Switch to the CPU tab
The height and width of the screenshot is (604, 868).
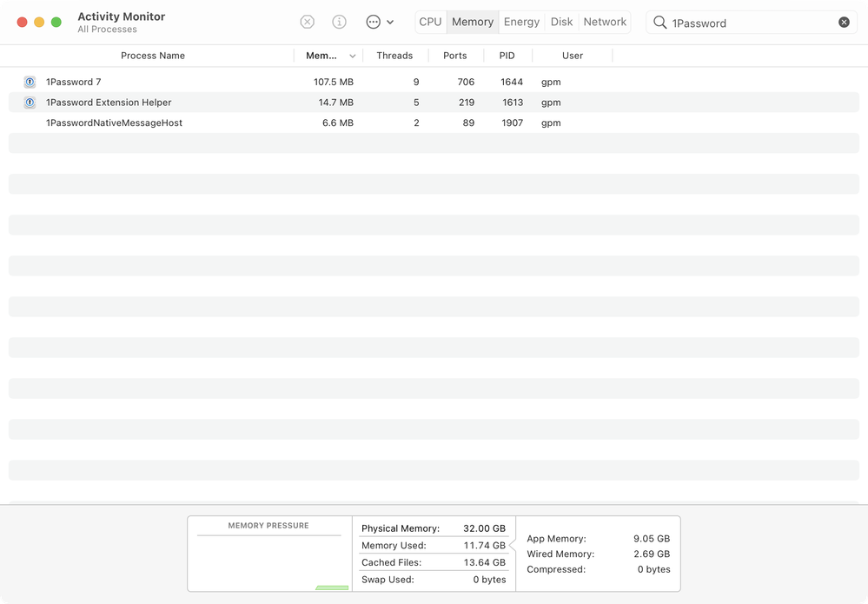click(430, 22)
